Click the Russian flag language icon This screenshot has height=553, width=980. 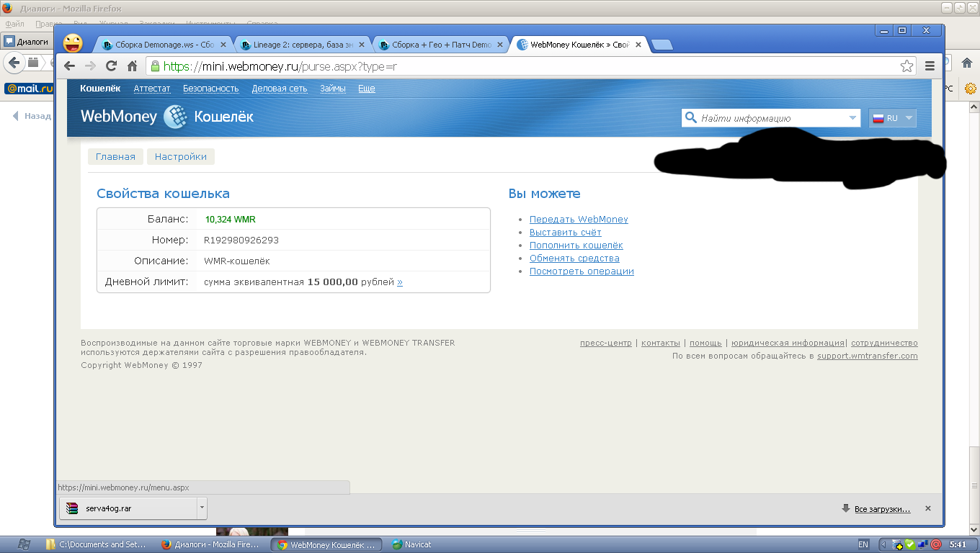(x=878, y=118)
